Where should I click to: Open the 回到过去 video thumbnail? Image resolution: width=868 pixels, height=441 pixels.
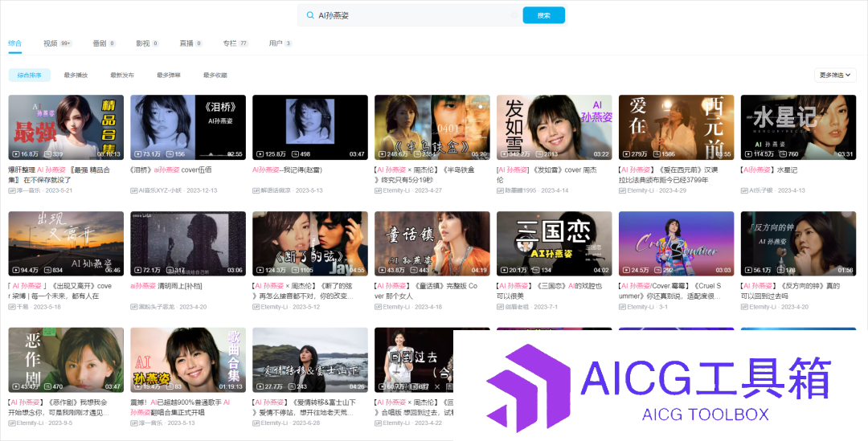coord(414,360)
